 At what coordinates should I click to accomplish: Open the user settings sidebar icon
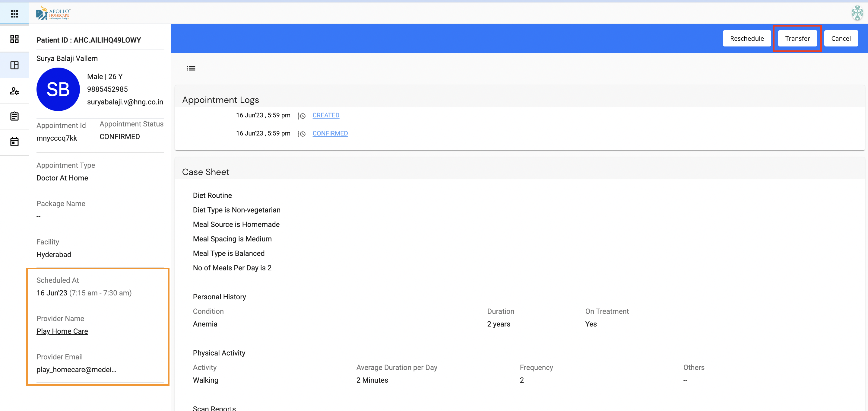coord(14,91)
